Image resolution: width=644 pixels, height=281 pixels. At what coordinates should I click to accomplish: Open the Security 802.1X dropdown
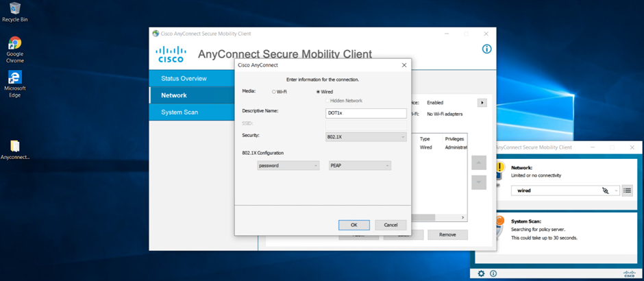tap(366, 137)
